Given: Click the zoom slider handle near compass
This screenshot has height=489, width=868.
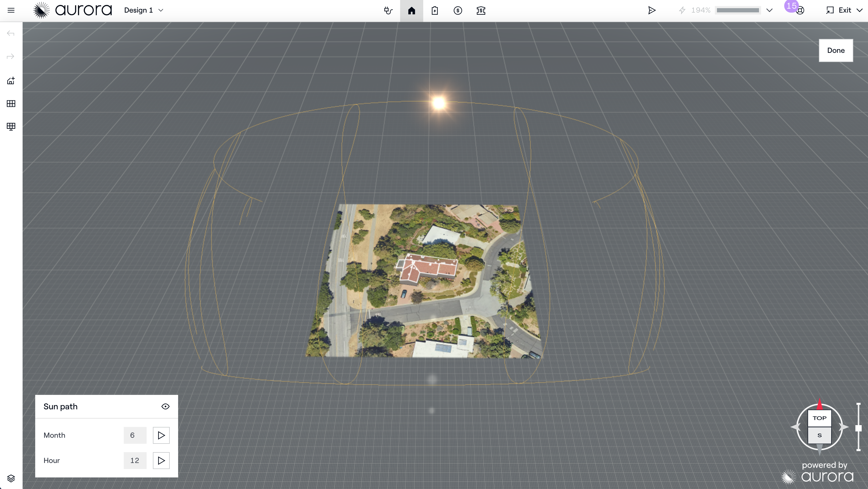Looking at the screenshot, I should (858, 428).
